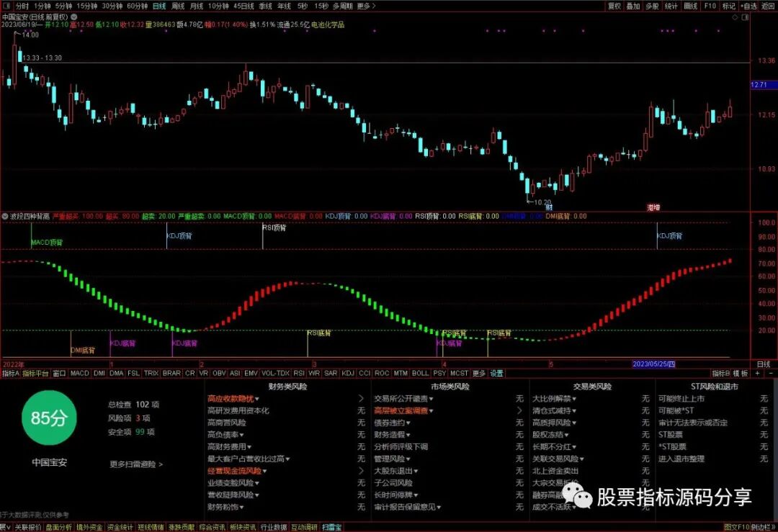Image resolution: width=778 pixels, height=532 pixels.
Task: Select the DMI indicator
Action: click(x=99, y=374)
